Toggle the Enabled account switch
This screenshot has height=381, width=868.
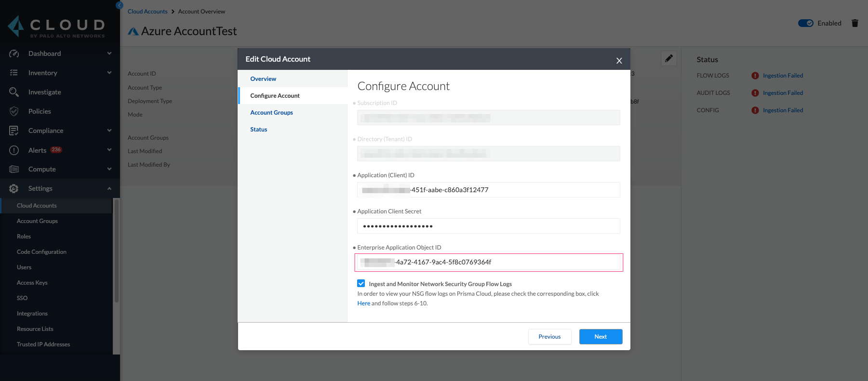[805, 23]
